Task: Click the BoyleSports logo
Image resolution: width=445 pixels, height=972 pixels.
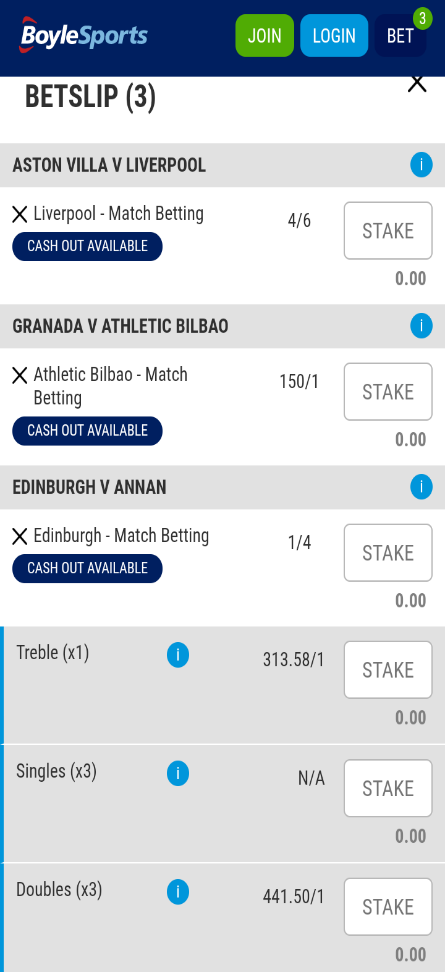Action: tap(84, 35)
